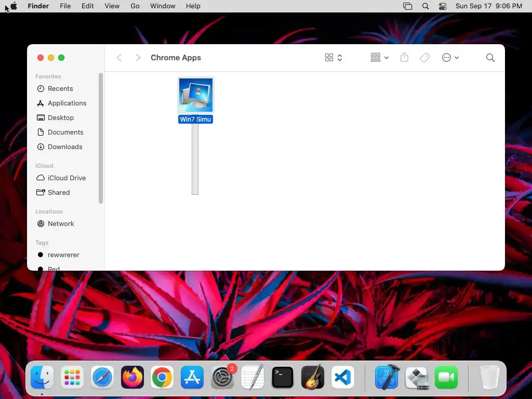Open search in the Finder window

(x=490, y=58)
